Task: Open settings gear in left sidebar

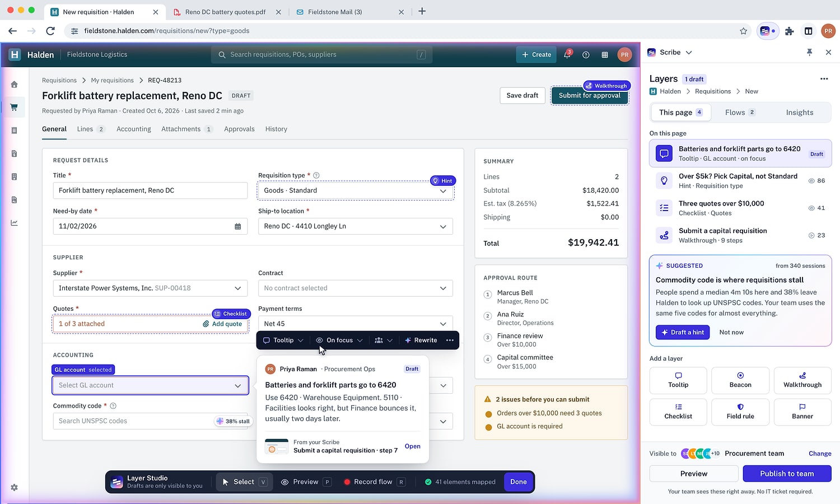Action: (14, 488)
